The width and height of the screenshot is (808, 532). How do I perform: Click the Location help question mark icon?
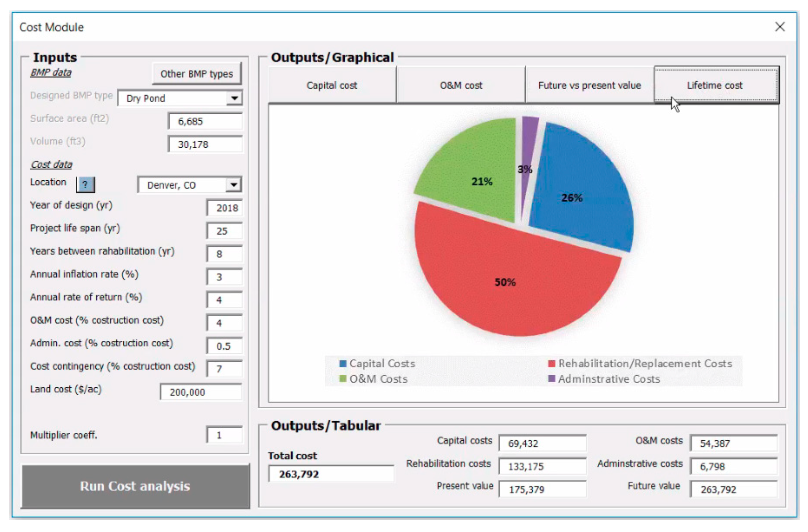click(86, 184)
